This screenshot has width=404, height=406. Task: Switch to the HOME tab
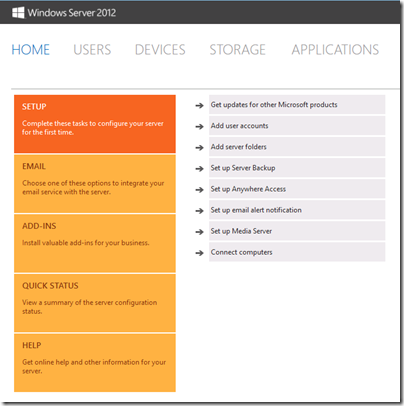[30, 50]
